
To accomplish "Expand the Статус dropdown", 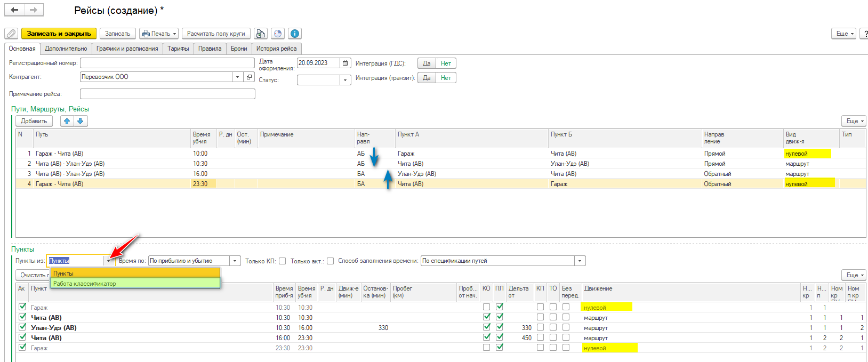I will click(345, 80).
